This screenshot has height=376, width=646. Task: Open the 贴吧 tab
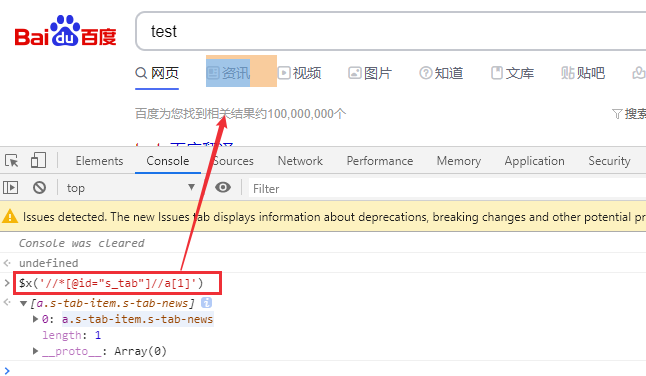(x=583, y=73)
